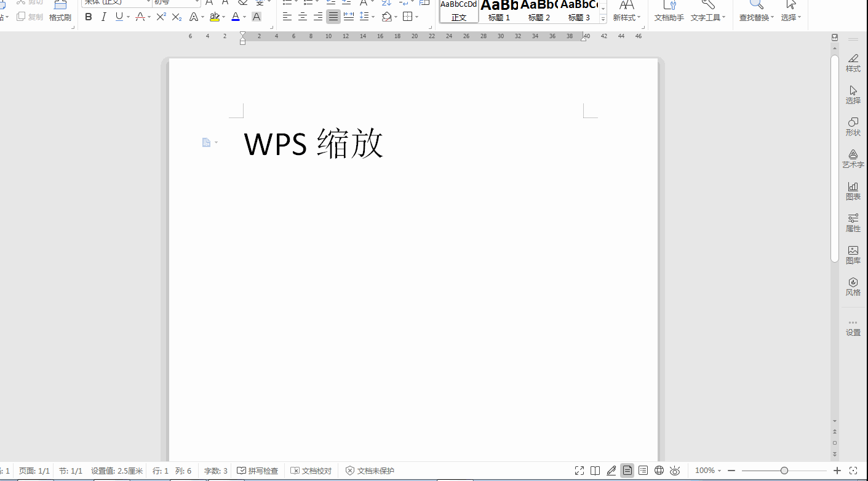Apply blue font color
868x481 pixels.
coord(235,17)
